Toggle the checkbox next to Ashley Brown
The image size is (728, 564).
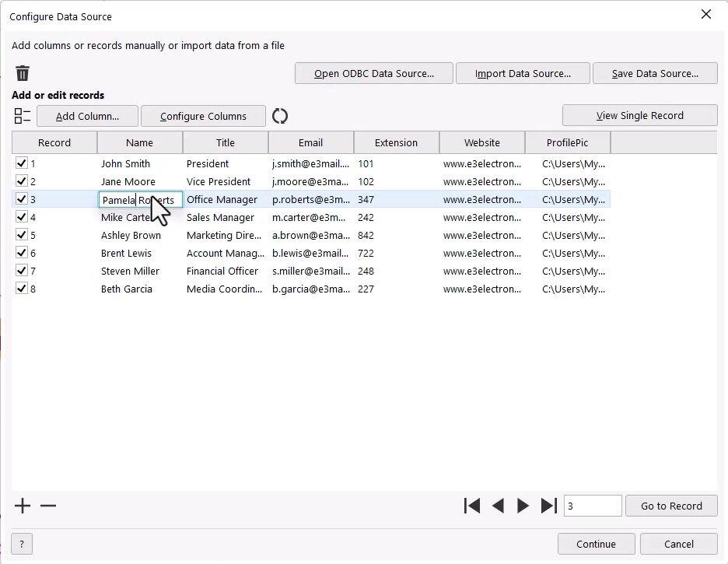point(21,235)
